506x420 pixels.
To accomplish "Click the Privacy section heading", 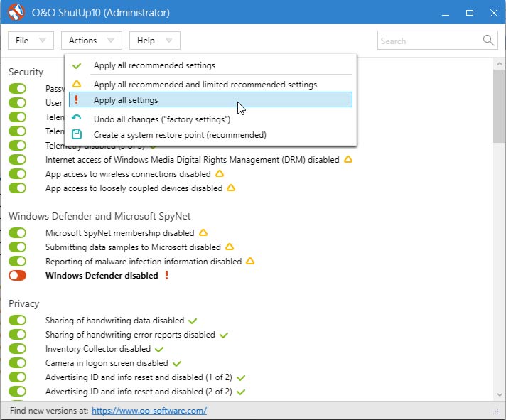I will [x=24, y=304].
